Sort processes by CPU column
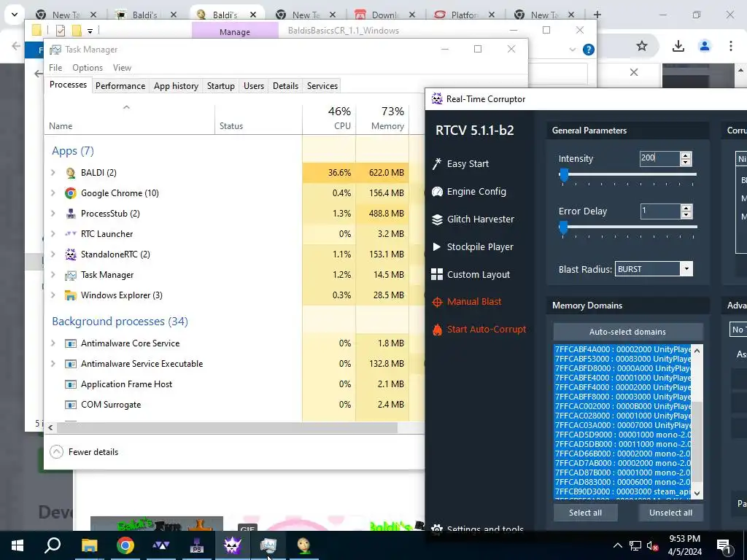 coord(329,118)
